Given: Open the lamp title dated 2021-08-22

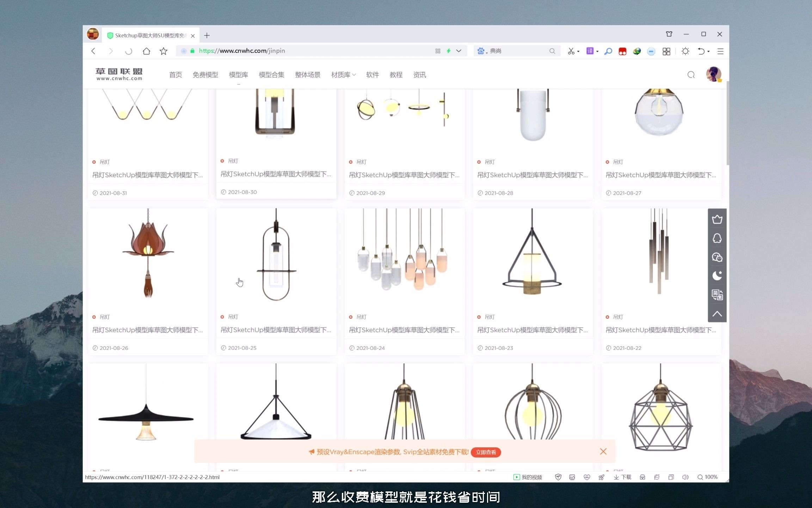Looking at the screenshot, I should click(x=661, y=330).
